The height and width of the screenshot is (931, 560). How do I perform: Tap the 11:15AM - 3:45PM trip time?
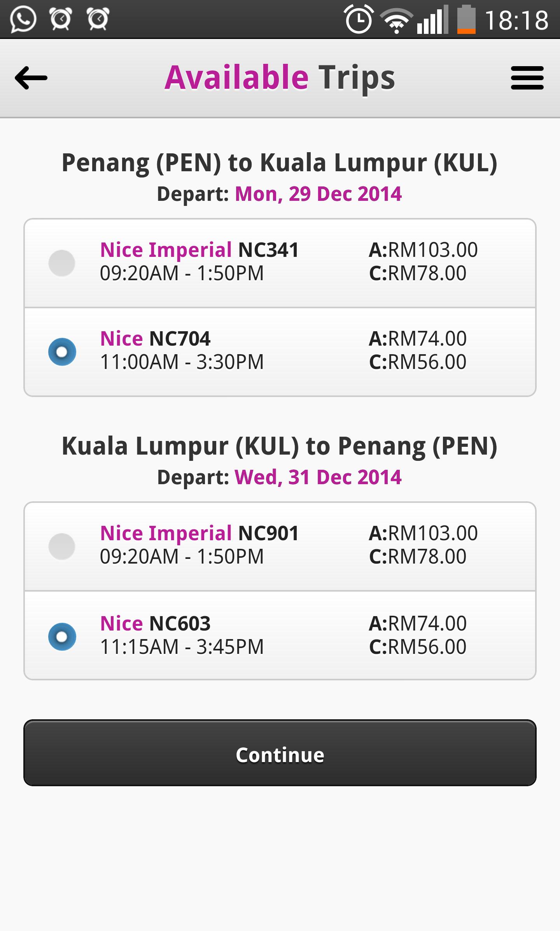coord(182,647)
